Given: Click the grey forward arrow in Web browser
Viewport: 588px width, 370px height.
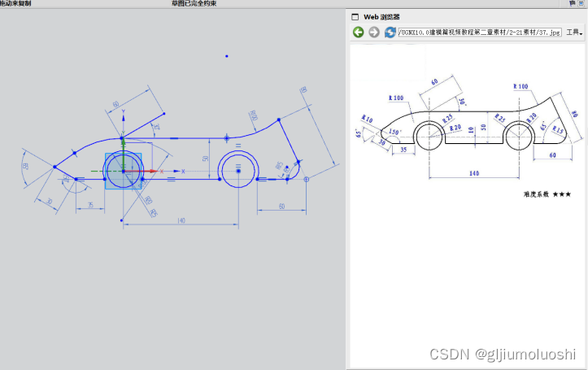Looking at the screenshot, I should pos(374,33).
